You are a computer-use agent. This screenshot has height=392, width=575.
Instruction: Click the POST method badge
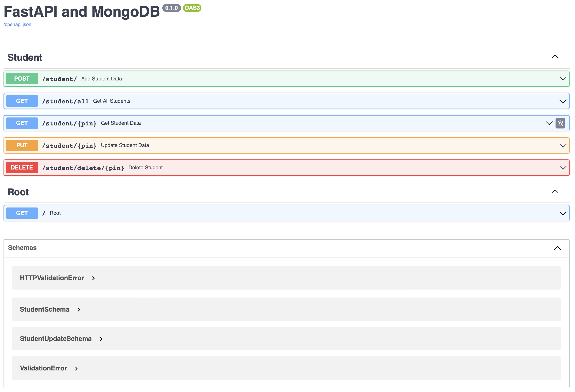(22, 79)
